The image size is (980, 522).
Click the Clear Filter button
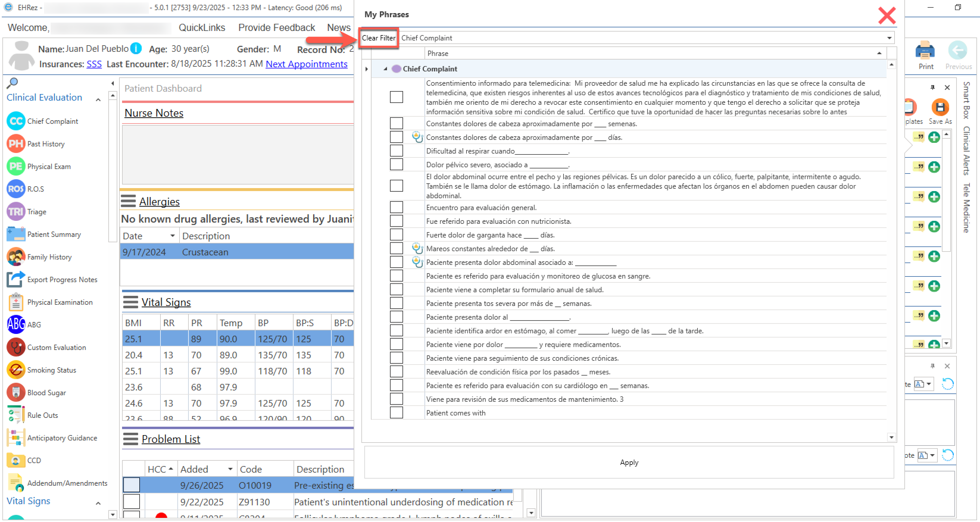click(x=378, y=38)
